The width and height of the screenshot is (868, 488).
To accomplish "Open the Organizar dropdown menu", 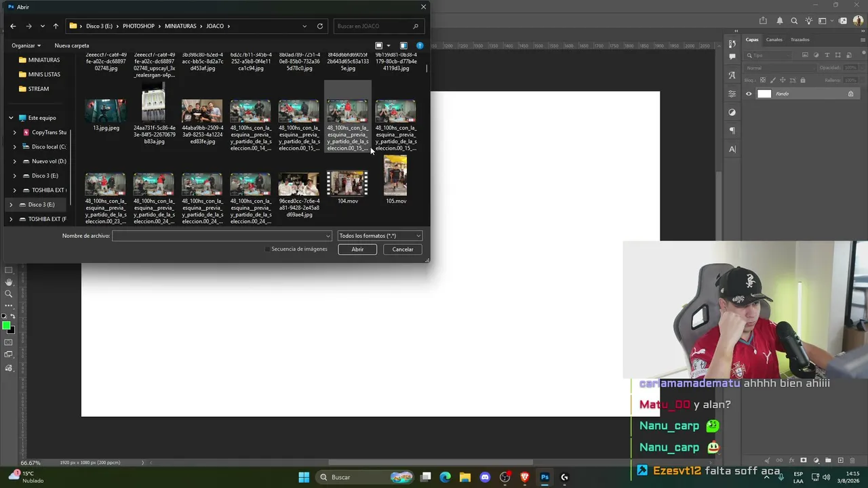I will [26, 45].
